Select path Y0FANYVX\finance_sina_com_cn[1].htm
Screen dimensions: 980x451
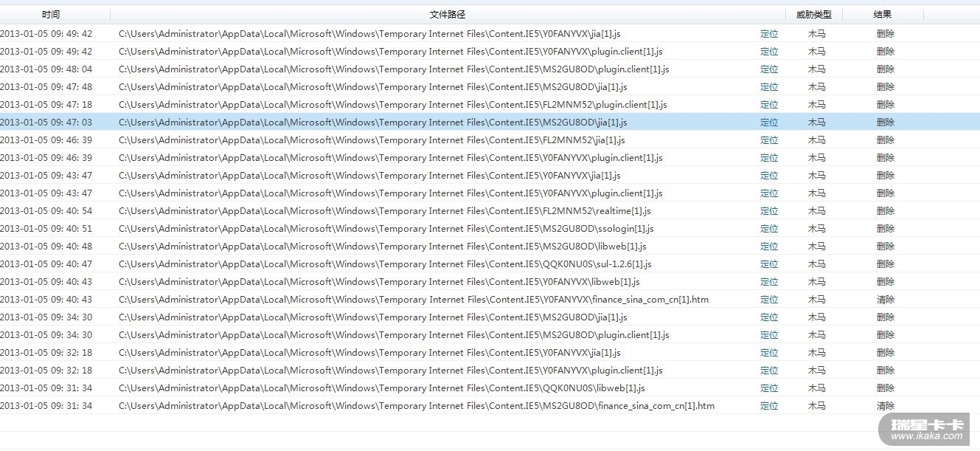pyautogui.click(x=414, y=300)
